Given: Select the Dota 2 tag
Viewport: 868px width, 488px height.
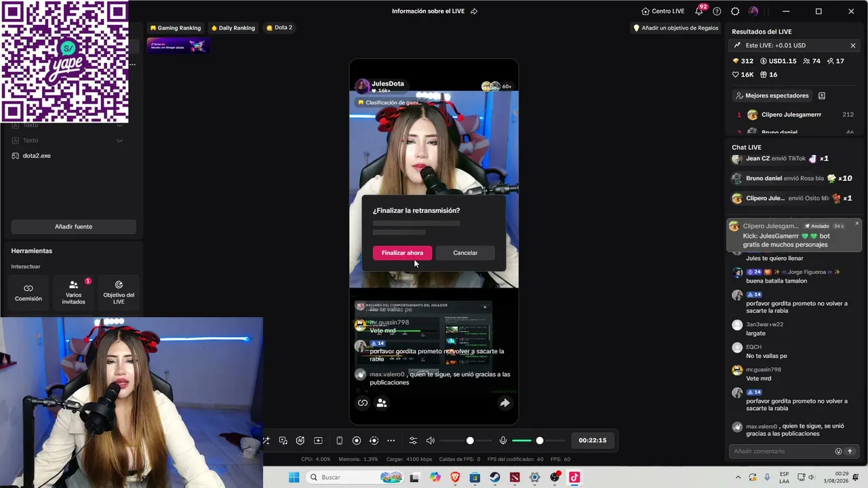Looking at the screenshot, I should 279,28.
